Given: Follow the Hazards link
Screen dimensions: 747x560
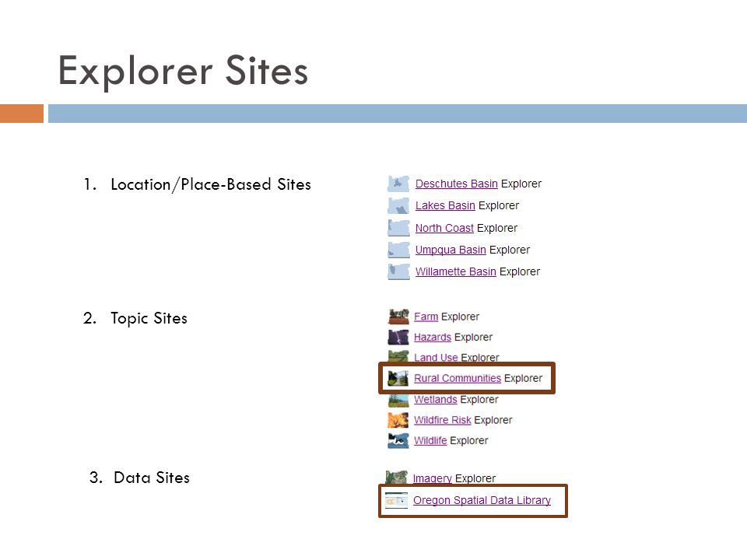Looking at the screenshot, I should coord(433,337).
